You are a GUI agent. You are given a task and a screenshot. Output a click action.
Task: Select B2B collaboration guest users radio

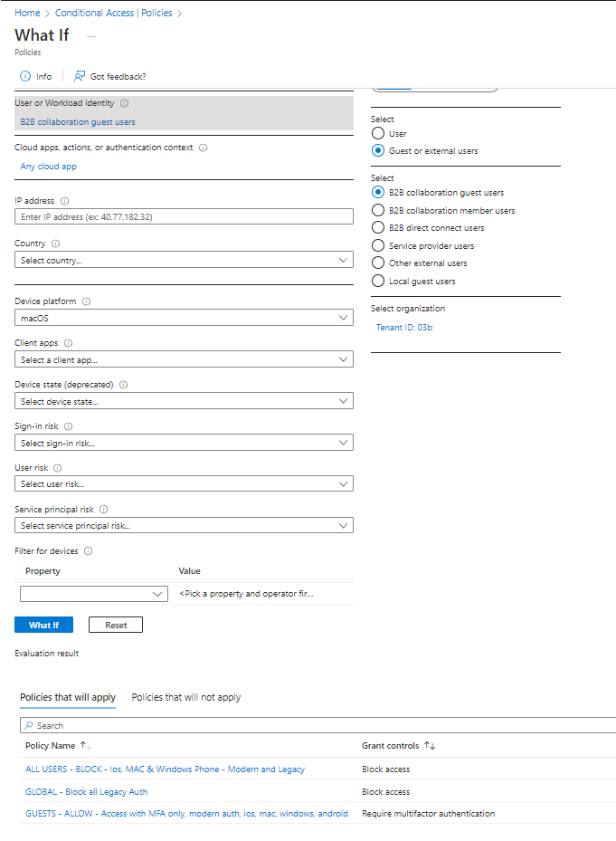tap(378, 192)
